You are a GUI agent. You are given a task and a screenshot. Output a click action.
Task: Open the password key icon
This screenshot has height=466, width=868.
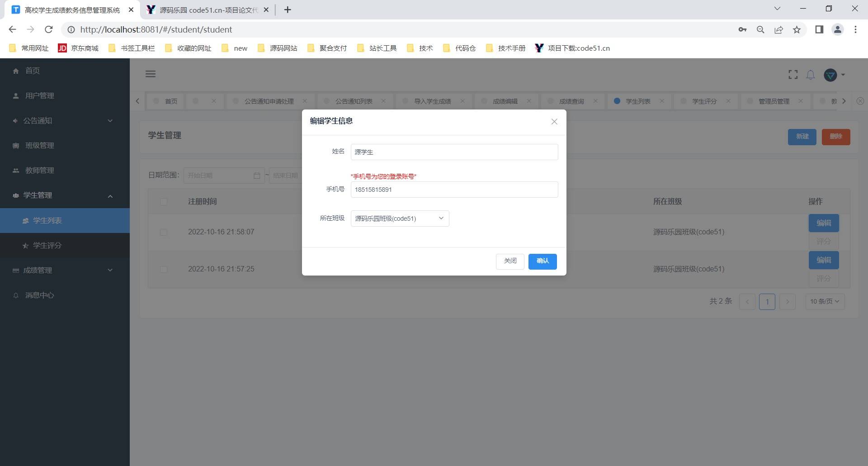[x=742, y=30]
